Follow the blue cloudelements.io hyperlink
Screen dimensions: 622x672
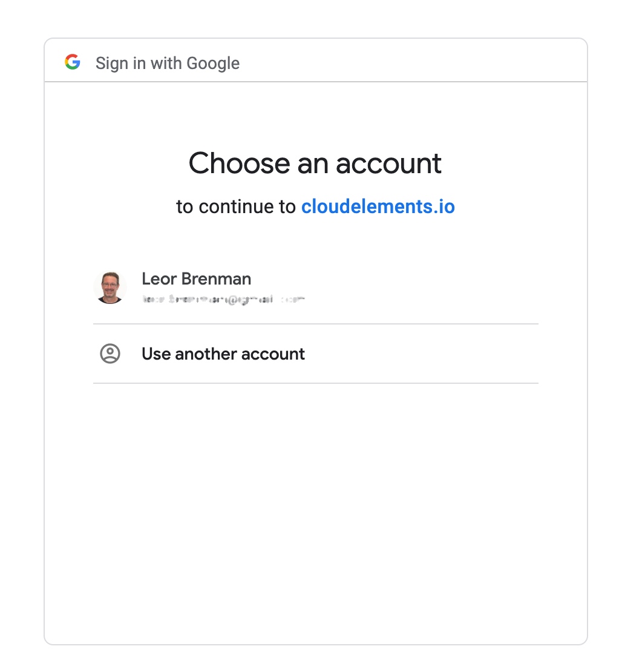tap(378, 206)
